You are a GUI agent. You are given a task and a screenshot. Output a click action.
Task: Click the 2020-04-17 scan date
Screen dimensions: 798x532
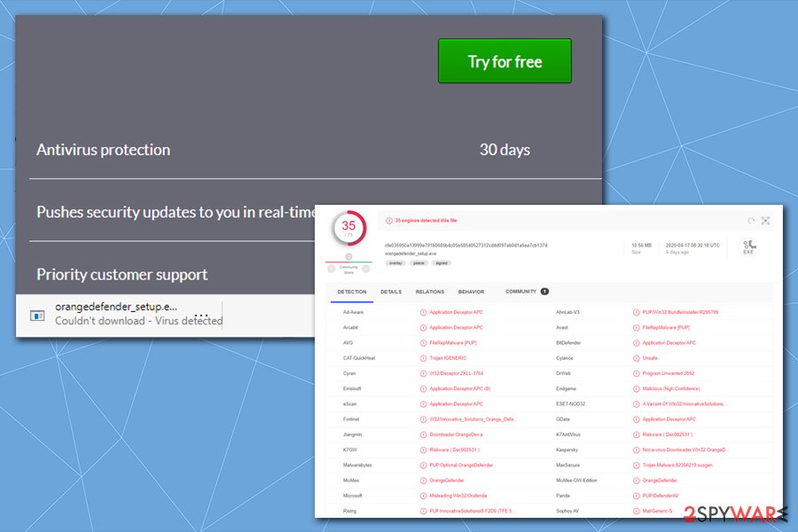point(692,246)
